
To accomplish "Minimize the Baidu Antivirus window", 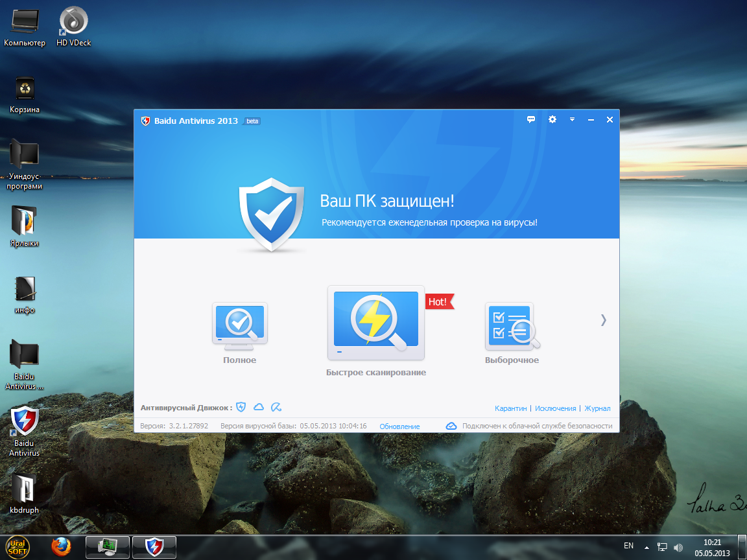I will (591, 120).
